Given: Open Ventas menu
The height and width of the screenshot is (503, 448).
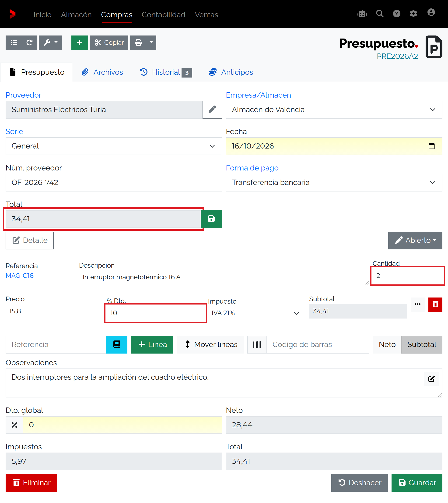Looking at the screenshot, I should pyautogui.click(x=206, y=15).
